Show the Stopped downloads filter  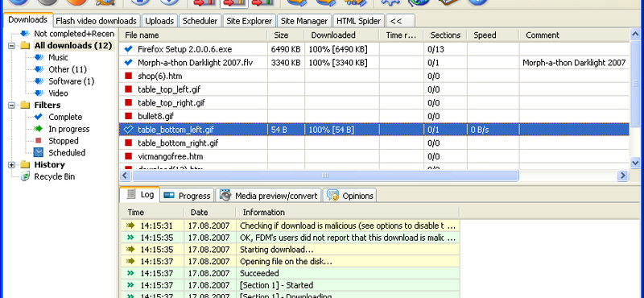(64, 141)
